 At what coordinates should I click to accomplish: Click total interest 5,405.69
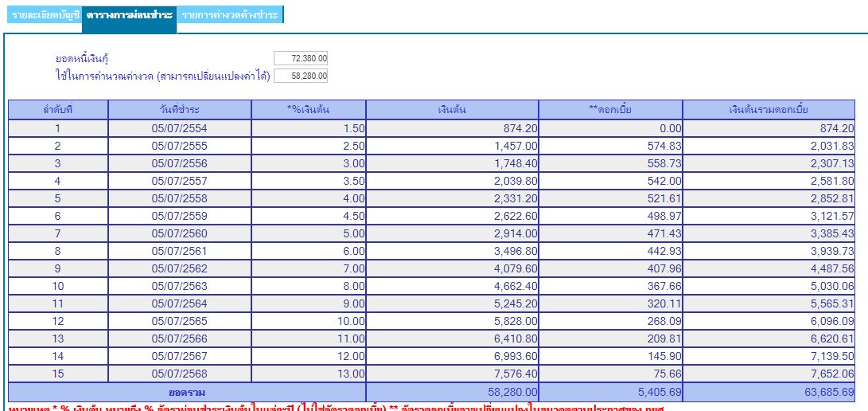pos(610,392)
